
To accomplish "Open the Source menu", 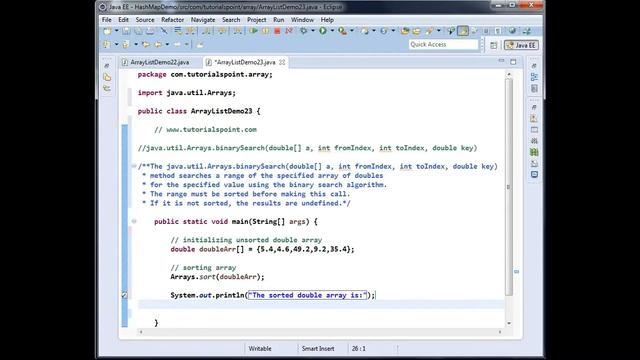I will tap(145, 20).
